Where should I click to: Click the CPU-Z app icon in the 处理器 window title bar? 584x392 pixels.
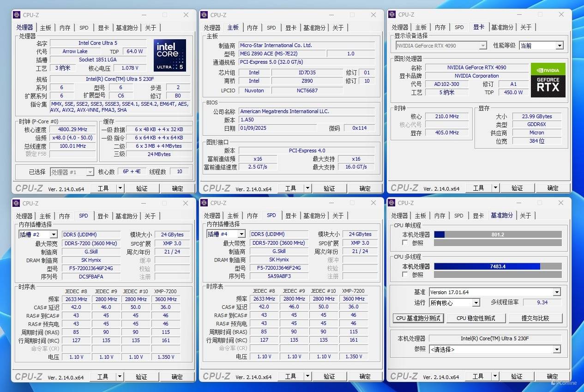(17, 15)
